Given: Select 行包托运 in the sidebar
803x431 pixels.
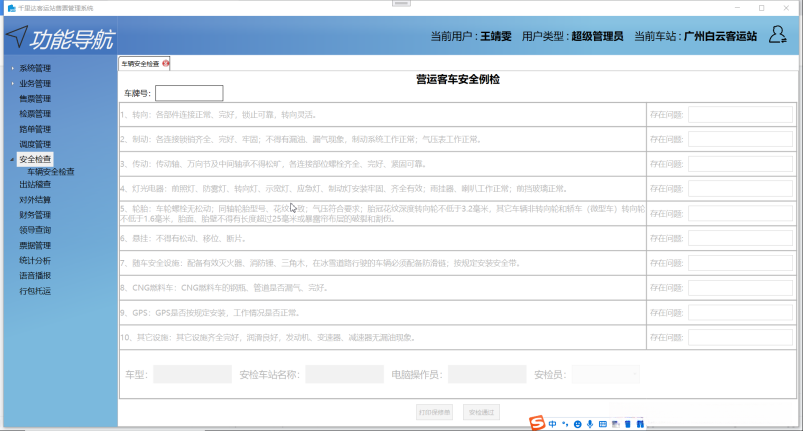Looking at the screenshot, I should (x=35, y=291).
